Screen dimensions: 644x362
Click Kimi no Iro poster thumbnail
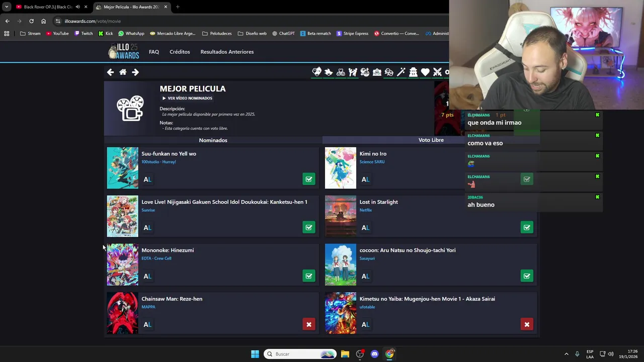click(341, 168)
